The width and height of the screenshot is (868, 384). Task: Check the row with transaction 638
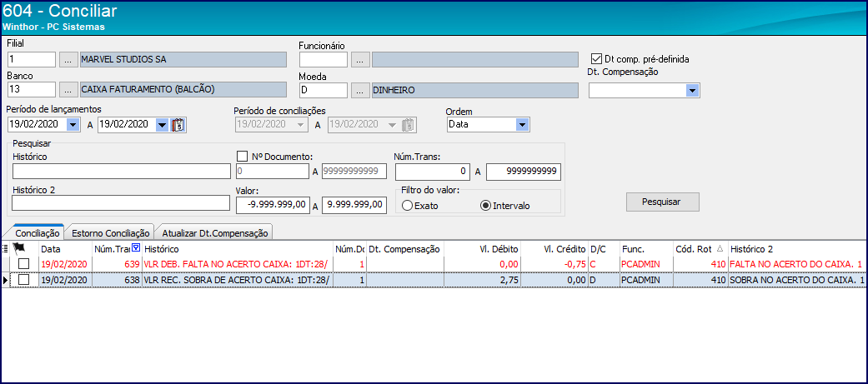pos(24,280)
